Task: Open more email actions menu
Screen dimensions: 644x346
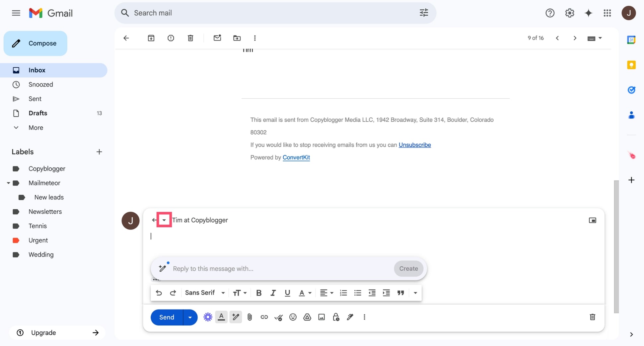Action: (255, 38)
